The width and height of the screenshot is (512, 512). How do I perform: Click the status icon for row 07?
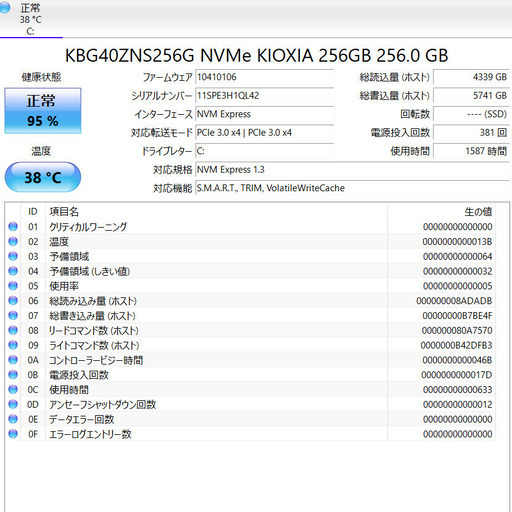pos(13,315)
